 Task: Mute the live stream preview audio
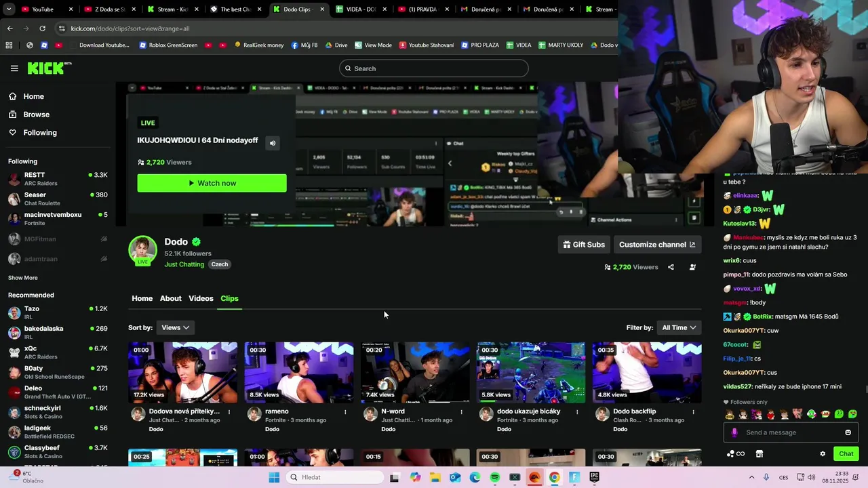coord(273,143)
